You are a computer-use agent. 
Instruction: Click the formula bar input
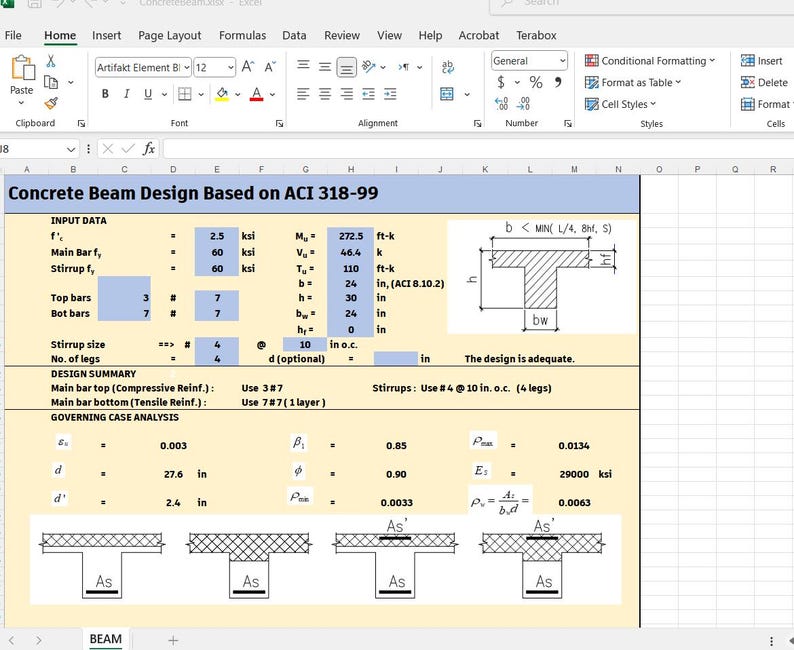(478, 149)
